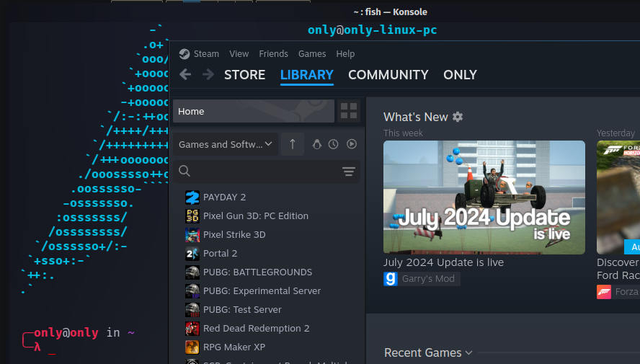The image size is (640, 364).
Task: Click the Portal 2 game icon
Action: [x=192, y=254]
